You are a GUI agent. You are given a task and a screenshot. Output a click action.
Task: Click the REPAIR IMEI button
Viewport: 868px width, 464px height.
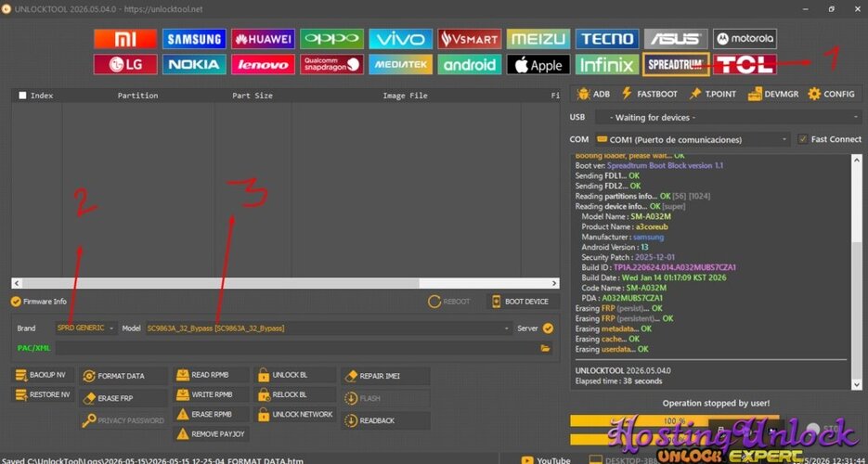[x=385, y=376]
